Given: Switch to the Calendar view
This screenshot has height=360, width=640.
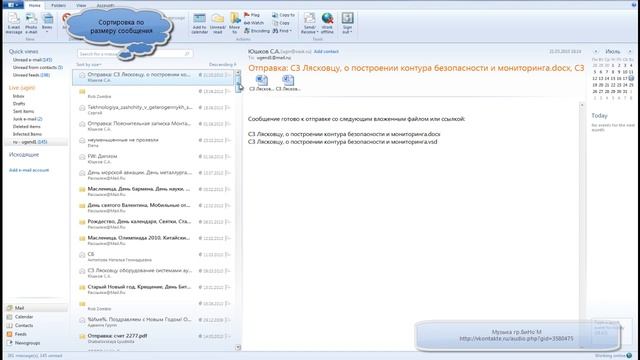Looking at the screenshot, I should click(x=36, y=317).
